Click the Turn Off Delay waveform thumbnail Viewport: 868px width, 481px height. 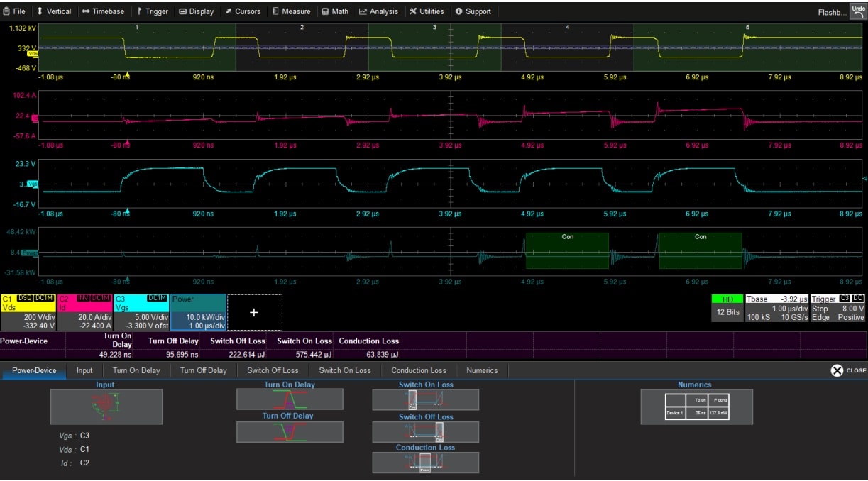tap(290, 431)
